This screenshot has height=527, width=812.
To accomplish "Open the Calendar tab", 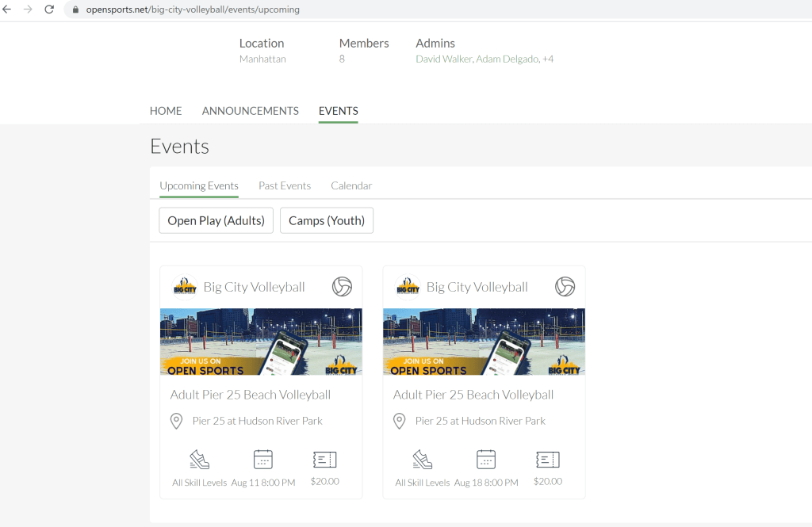I will tap(351, 186).
